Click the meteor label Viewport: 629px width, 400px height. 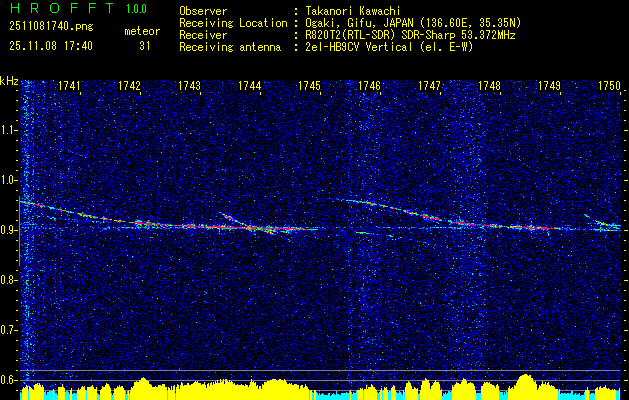pyautogui.click(x=142, y=31)
